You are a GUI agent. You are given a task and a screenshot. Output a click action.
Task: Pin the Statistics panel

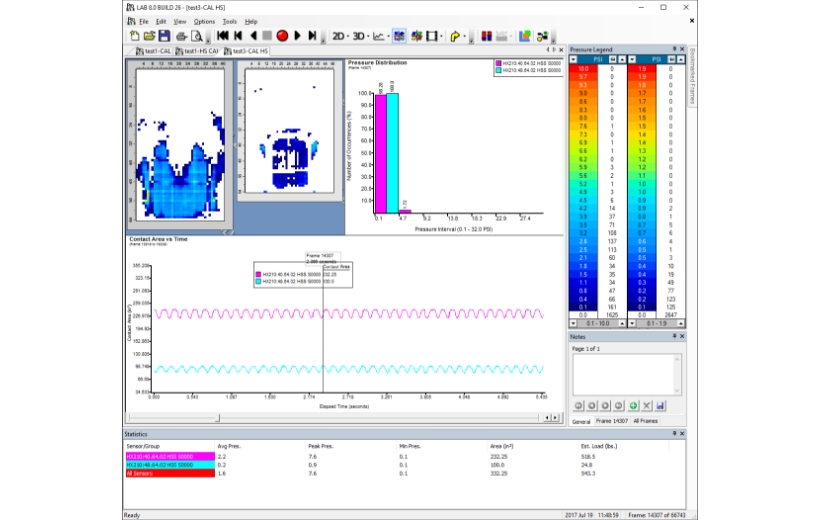point(673,434)
